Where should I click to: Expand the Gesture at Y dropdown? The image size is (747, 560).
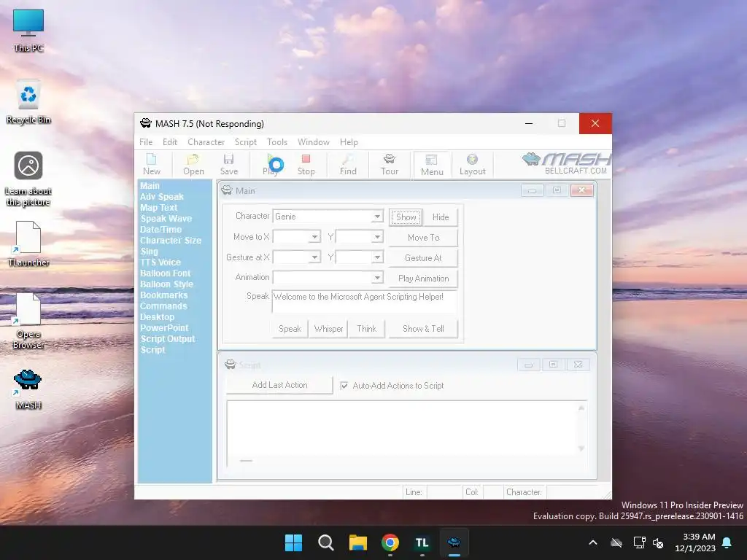point(377,257)
